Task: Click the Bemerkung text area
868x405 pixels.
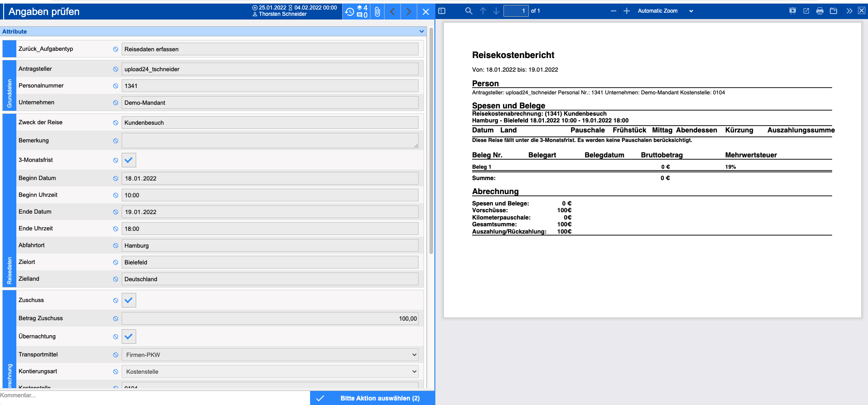Action: point(270,141)
